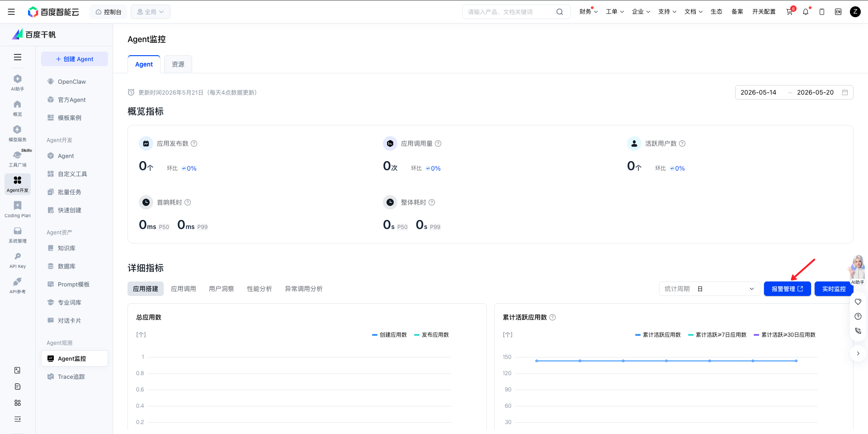
Task: Open the 模型服务 sidebar icon
Action: click(x=18, y=133)
